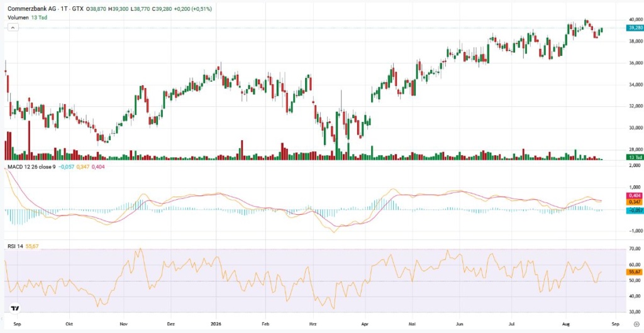Click the 32,000 price scale label
The width and height of the screenshot is (644, 333).
coord(635,106)
